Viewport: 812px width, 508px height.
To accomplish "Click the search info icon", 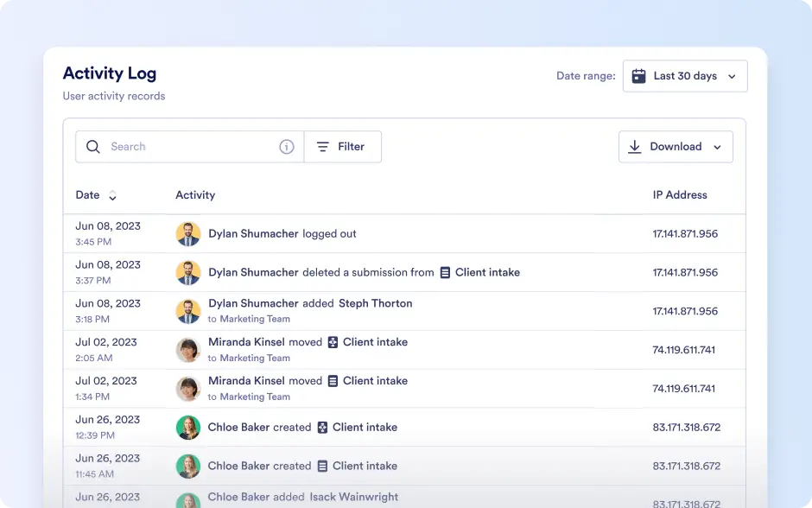I will coord(287,147).
